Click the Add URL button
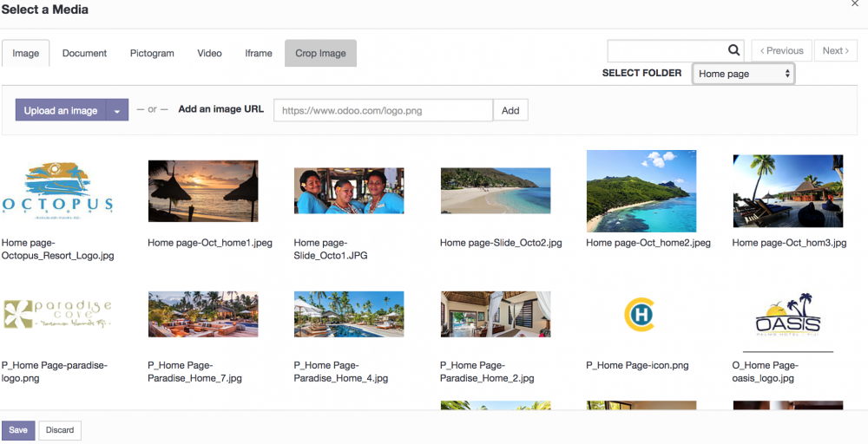The height and width of the screenshot is (444, 868). pyautogui.click(x=510, y=110)
